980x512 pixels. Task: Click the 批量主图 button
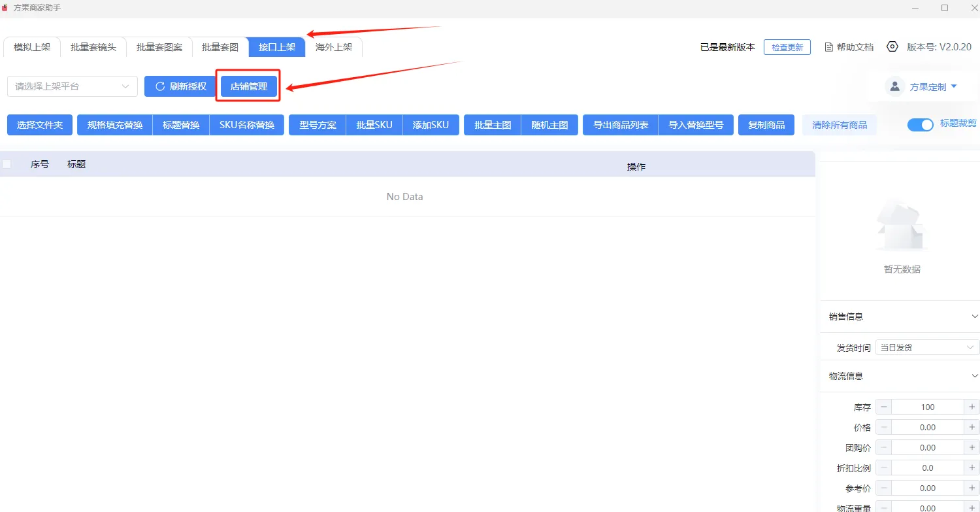493,125
